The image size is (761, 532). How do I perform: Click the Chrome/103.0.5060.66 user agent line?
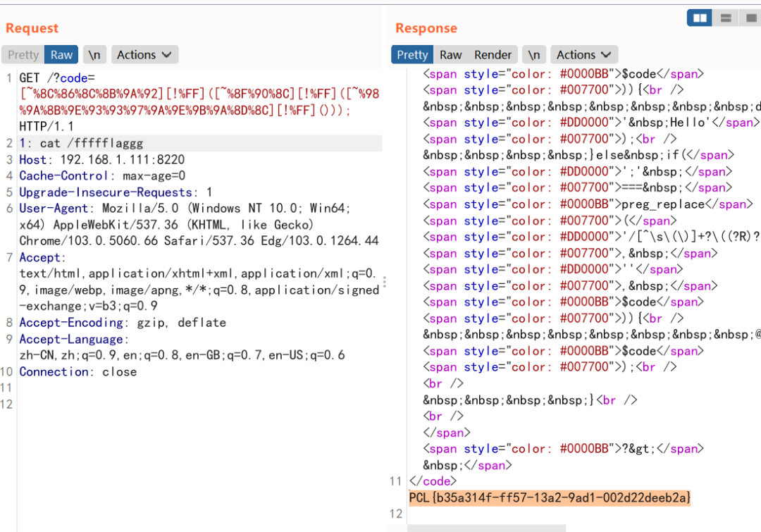tap(199, 241)
